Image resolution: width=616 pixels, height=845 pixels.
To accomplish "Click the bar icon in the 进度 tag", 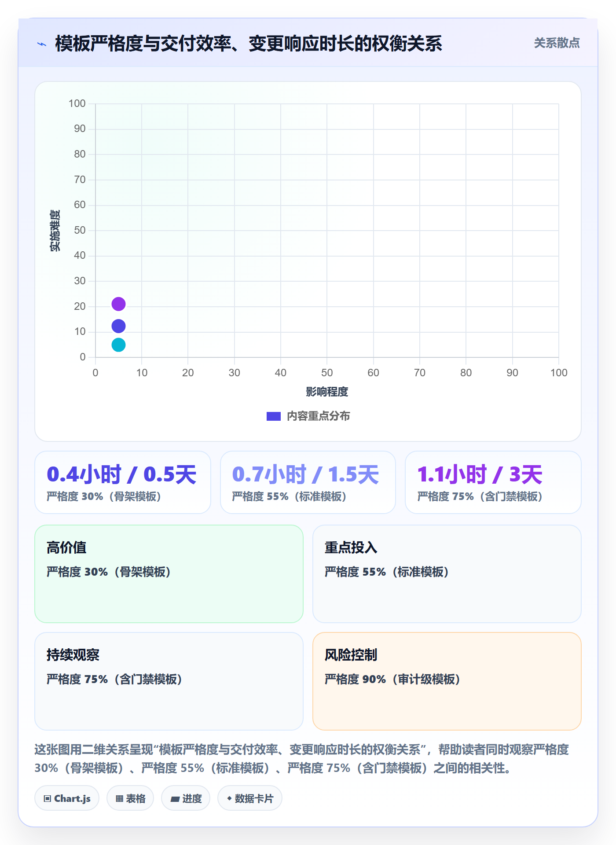I will coord(175,799).
